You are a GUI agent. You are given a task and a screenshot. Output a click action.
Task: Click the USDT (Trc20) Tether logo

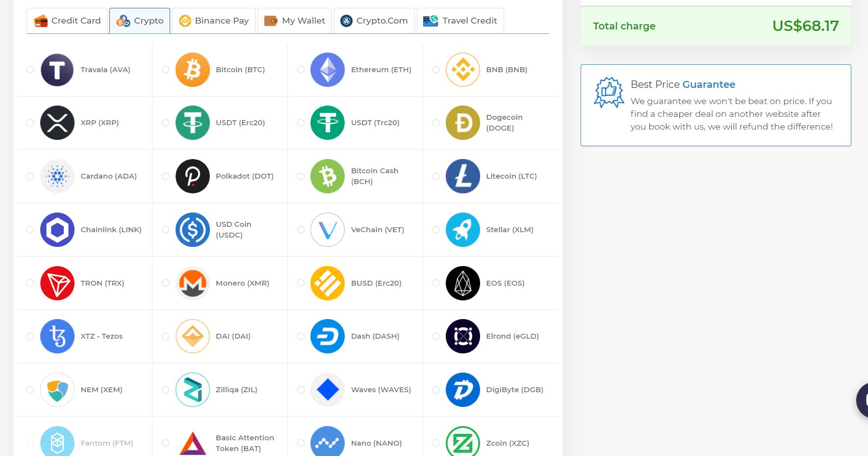click(328, 123)
